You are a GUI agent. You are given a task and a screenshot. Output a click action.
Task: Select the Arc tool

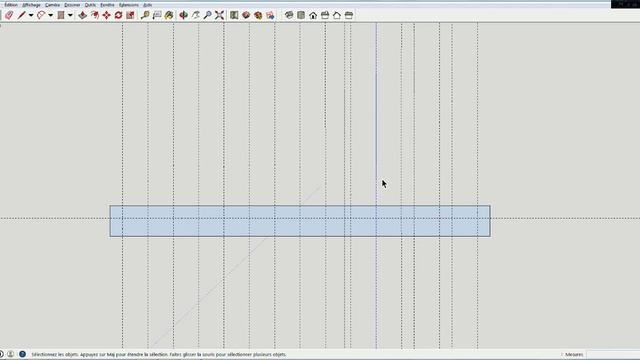[41, 15]
